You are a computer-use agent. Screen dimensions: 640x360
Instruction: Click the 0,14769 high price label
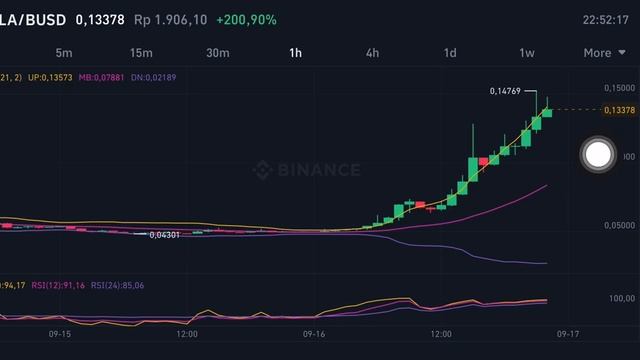505,91
